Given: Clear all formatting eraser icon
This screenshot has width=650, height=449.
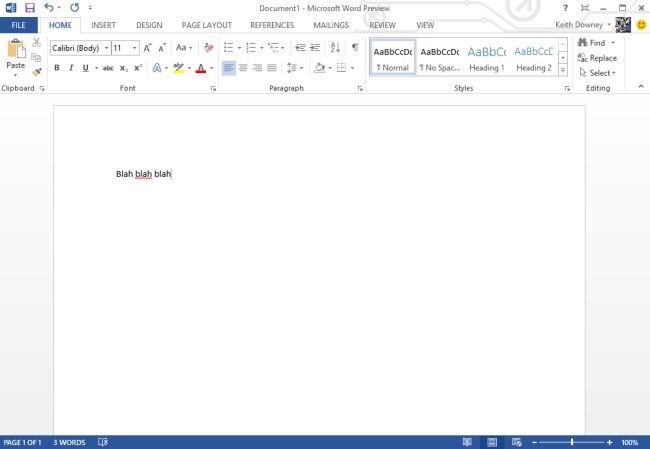Looking at the screenshot, I should [209, 48].
